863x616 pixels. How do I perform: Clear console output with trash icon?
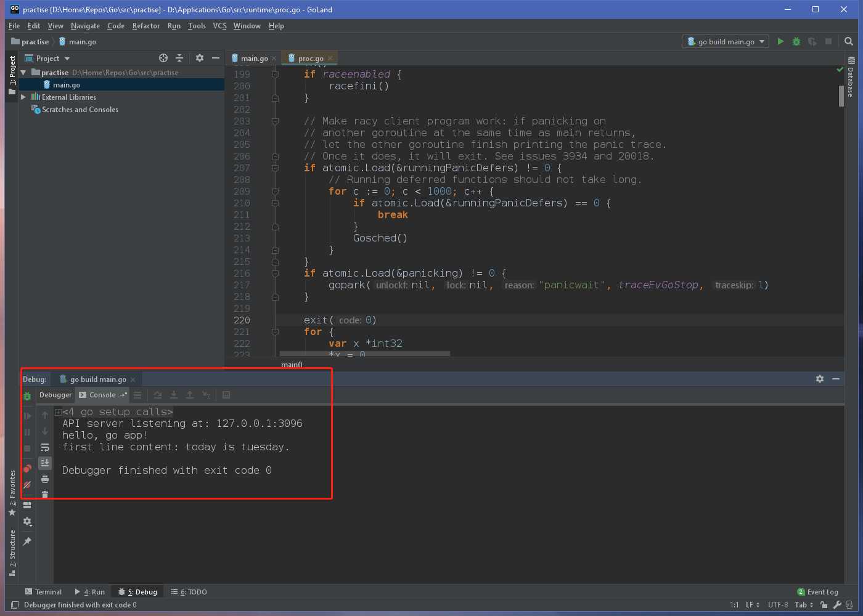(45, 494)
